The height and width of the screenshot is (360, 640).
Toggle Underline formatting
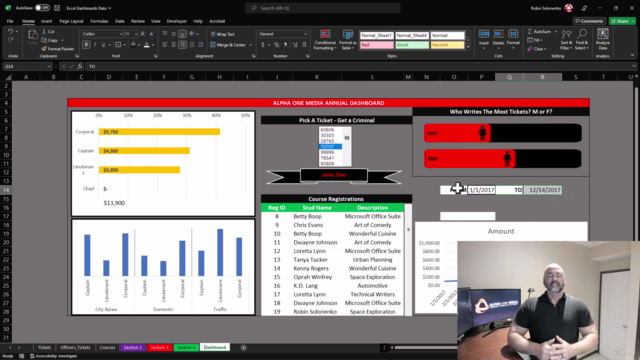pos(103,45)
